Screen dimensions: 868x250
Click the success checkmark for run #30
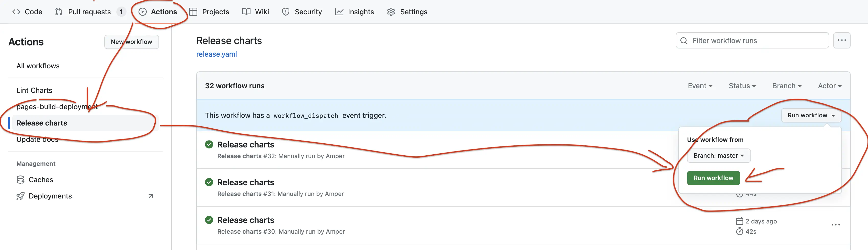[x=209, y=220]
